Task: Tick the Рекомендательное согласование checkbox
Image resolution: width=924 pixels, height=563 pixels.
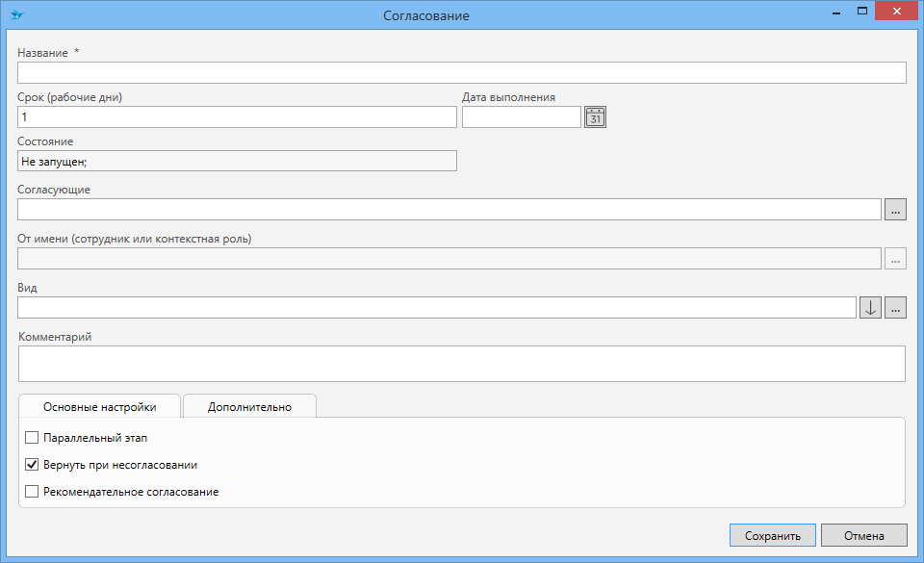Action: (x=32, y=492)
